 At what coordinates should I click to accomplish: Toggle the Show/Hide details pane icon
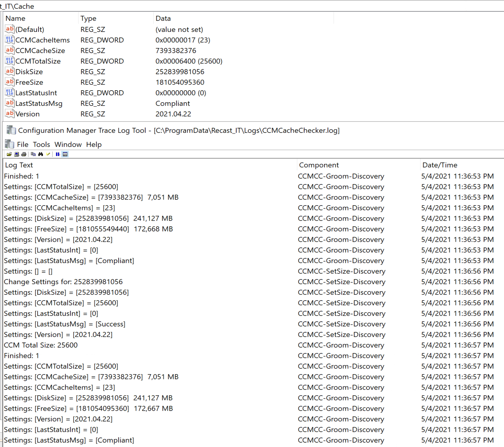(x=65, y=154)
